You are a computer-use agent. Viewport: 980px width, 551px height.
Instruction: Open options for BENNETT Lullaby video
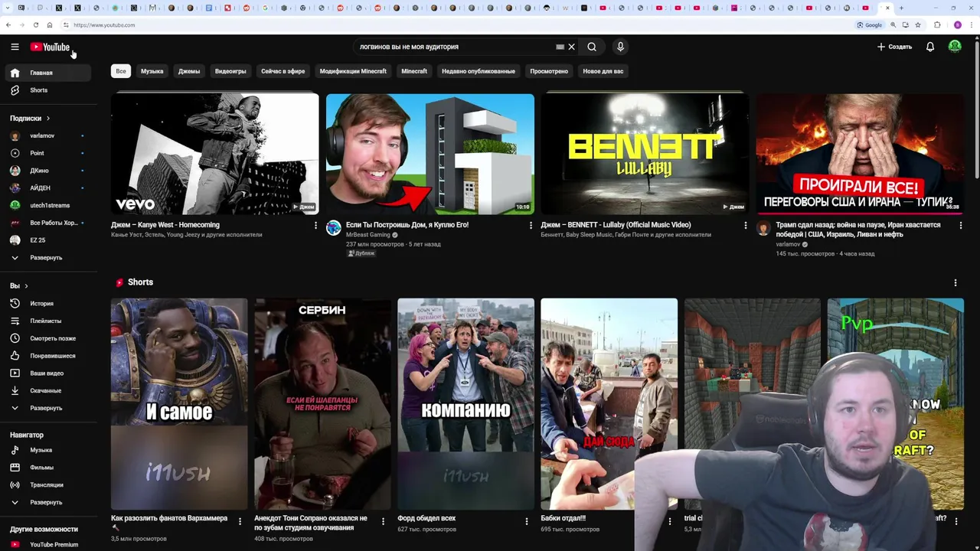(746, 225)
